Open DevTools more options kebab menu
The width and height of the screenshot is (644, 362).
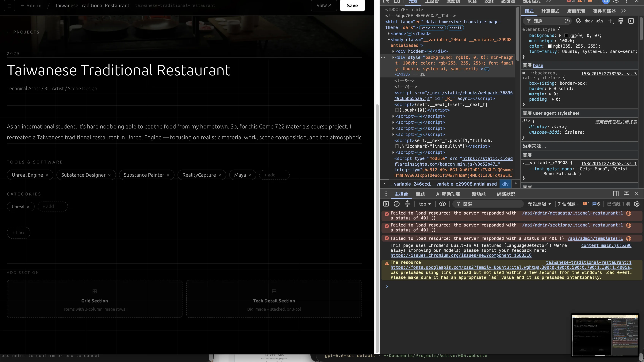click(x=627, y=2)
